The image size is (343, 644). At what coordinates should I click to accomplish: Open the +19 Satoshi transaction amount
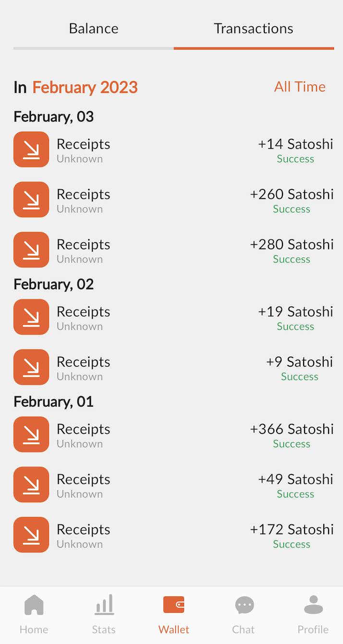click(295, 312)
